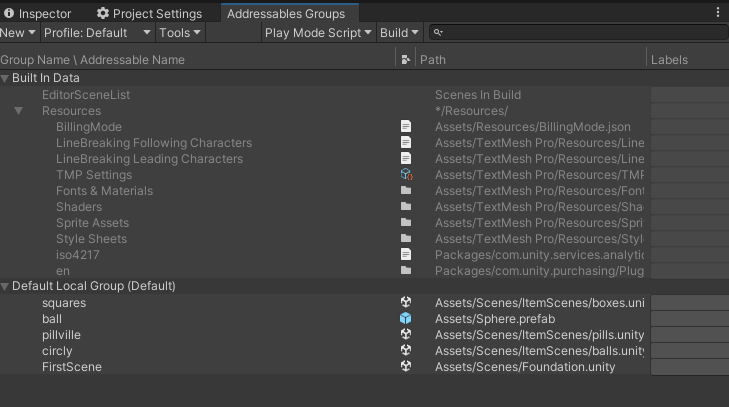
Task: Click the circly Unity scene icon
Action: click(406, 350)
